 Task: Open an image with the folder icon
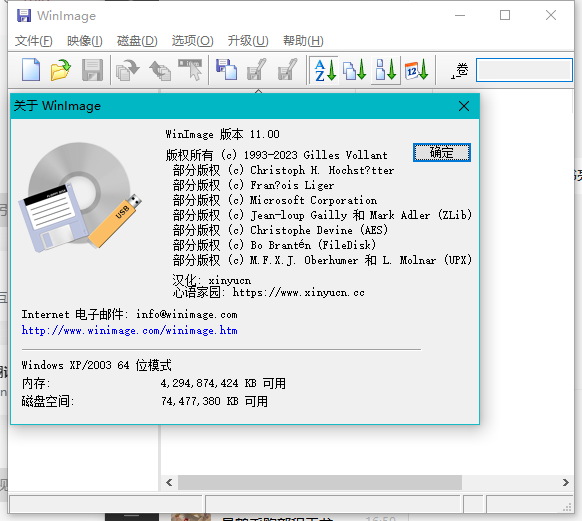pyautogui.click(x=61, y=70)
